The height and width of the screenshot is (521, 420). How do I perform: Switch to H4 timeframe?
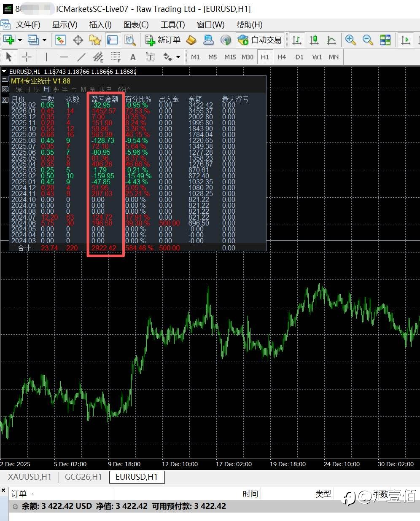point(282,57)
